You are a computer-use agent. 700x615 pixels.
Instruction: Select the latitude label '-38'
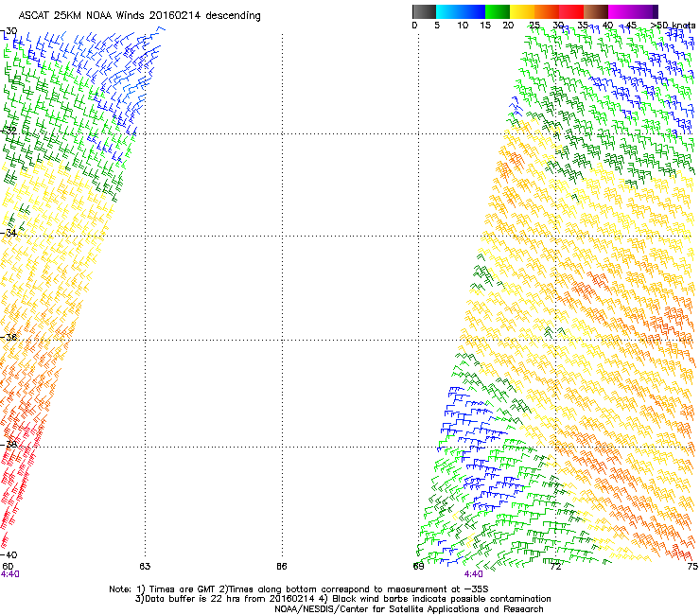coord(9,445)
